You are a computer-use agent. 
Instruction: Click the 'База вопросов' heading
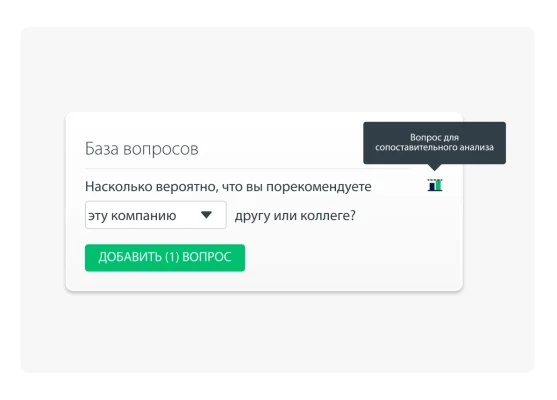pos(142,148)
